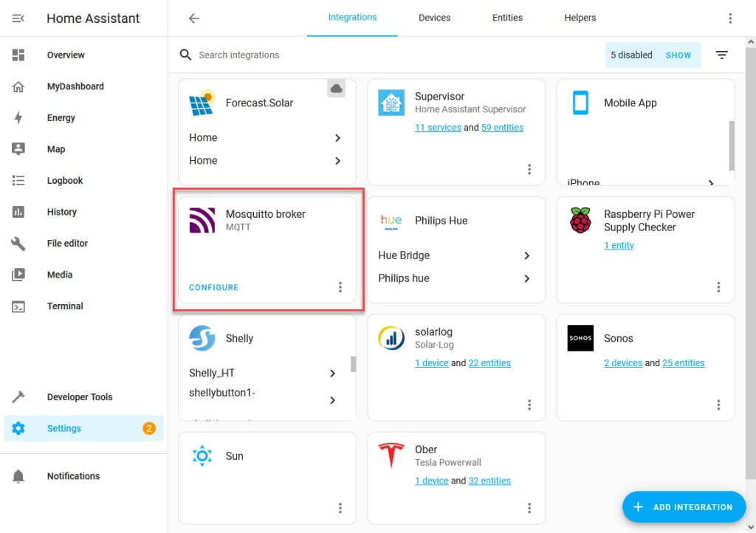Image resolution: width=756 pixels, height=533 pixels.
Task: Open Tesla Powerwall three-dot menu
Action: click(529, 508)
